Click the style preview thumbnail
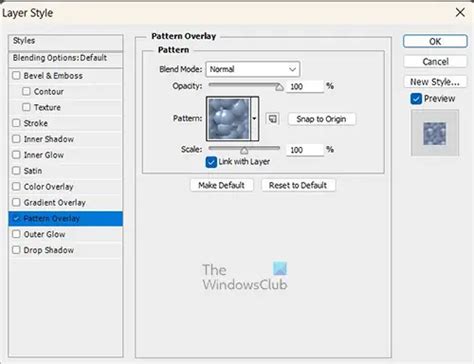 (435, 133)
